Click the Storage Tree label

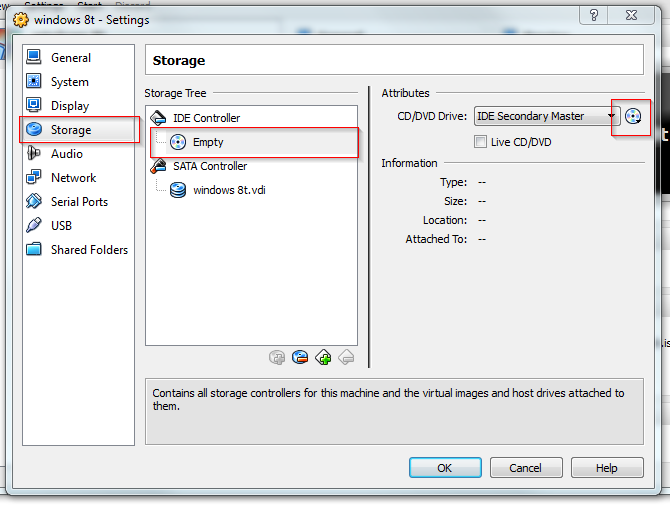tap(175, 93)
